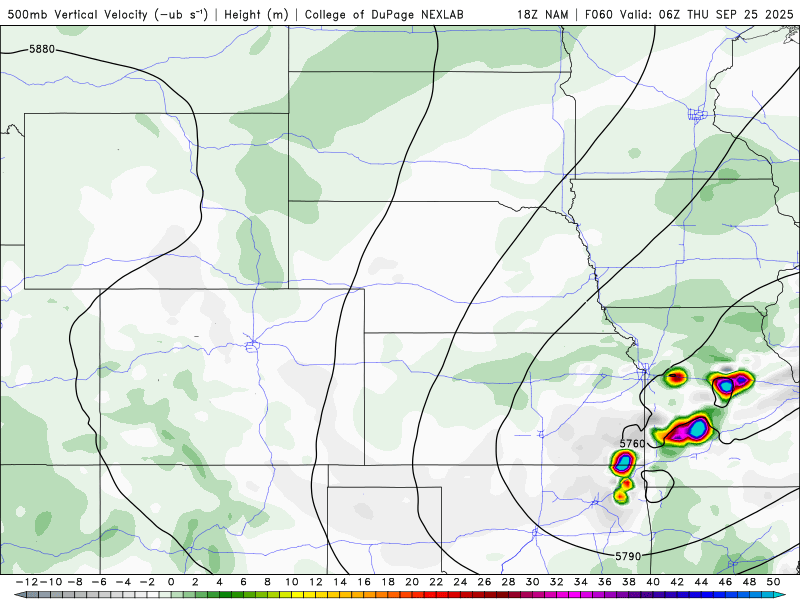Click the 26 tick label on the legend
The image size is (800, 600).
coord(484,582)
